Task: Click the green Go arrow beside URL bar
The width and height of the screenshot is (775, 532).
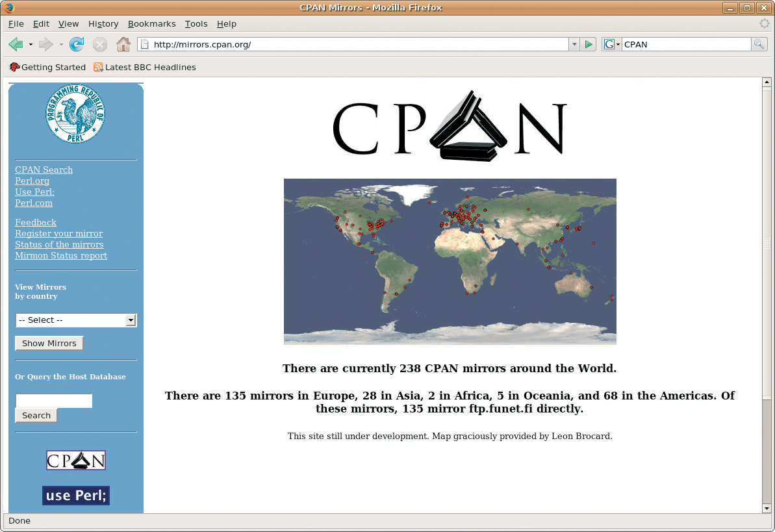Action: coord(588,45)
